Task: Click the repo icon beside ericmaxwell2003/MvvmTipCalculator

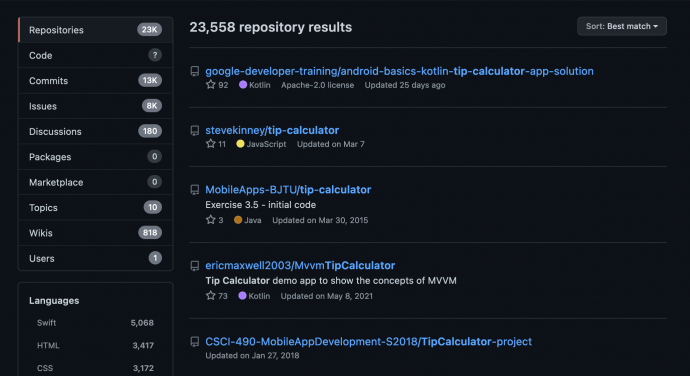Action: (x=195, y=265)
